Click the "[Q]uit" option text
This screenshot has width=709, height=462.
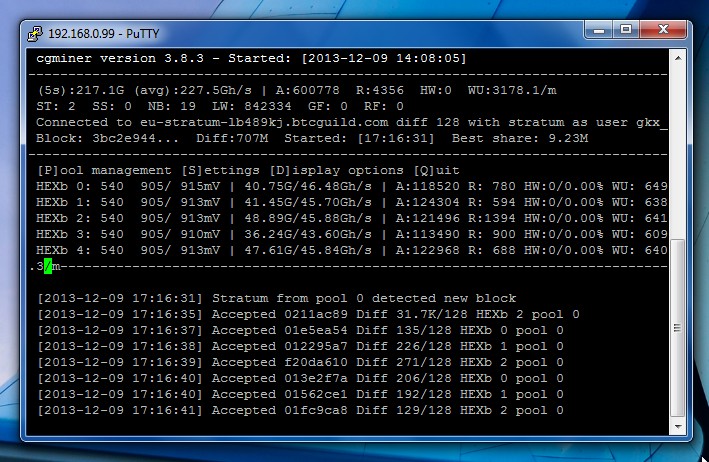[x=436, y=170]
